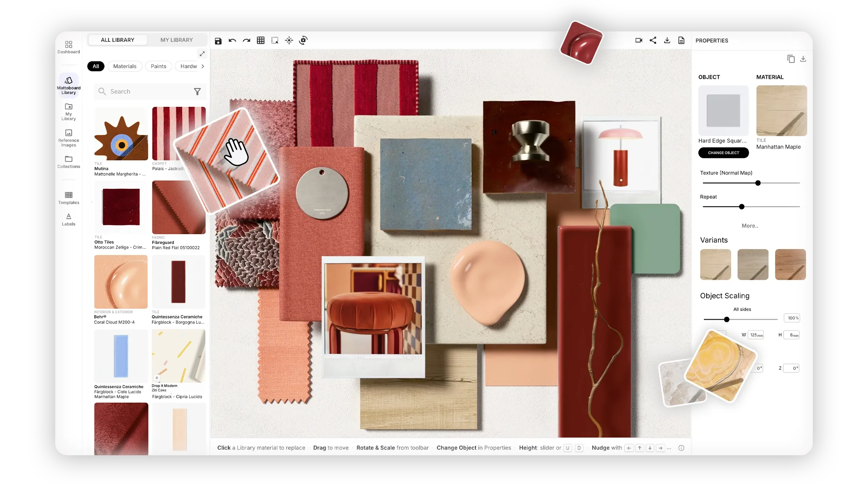Click the up arrow nudge button
This screenshot has width=868, height=488.
(640, 448)
